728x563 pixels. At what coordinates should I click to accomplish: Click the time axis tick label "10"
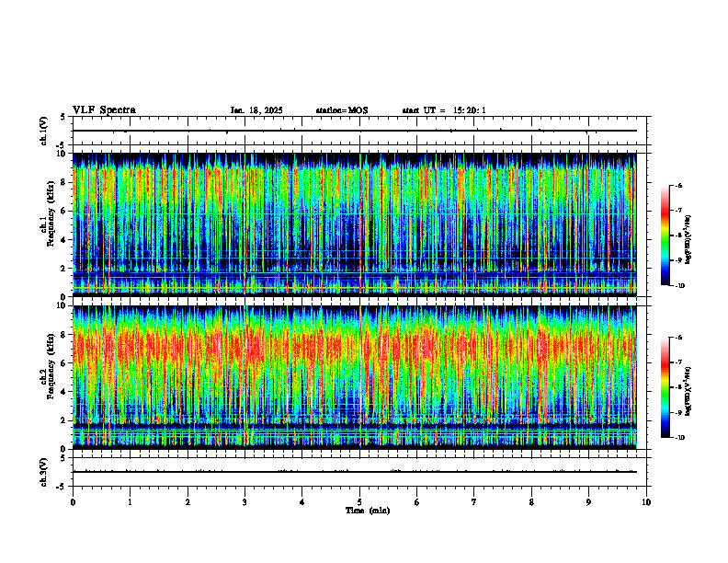click(x=646, y=502)
